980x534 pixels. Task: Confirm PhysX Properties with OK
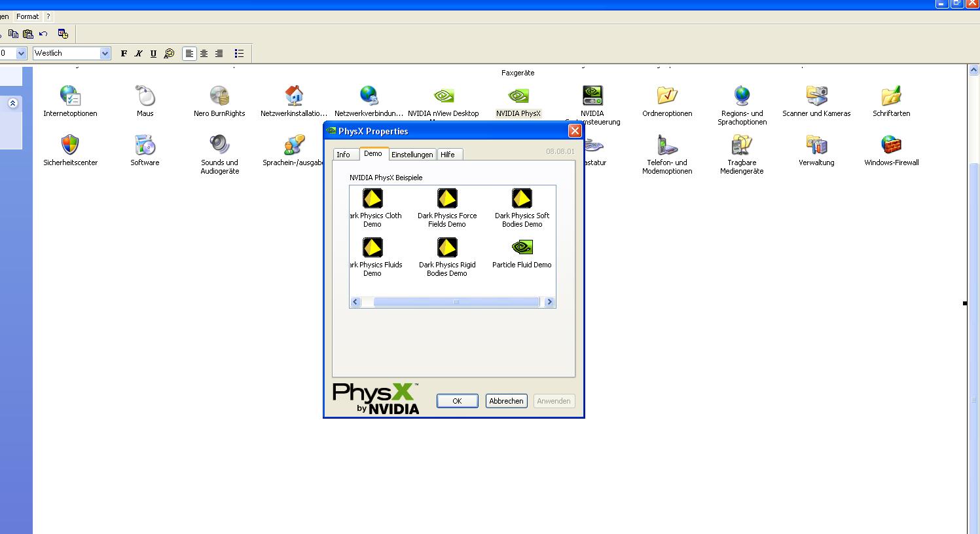(457, 401)
